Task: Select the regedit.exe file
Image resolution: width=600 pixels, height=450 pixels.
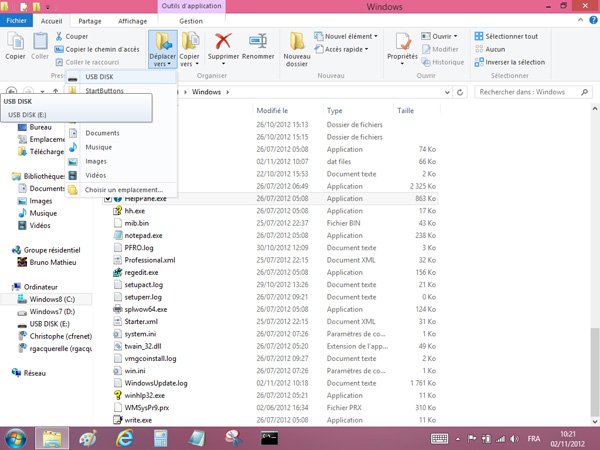Action: (141, 272)
